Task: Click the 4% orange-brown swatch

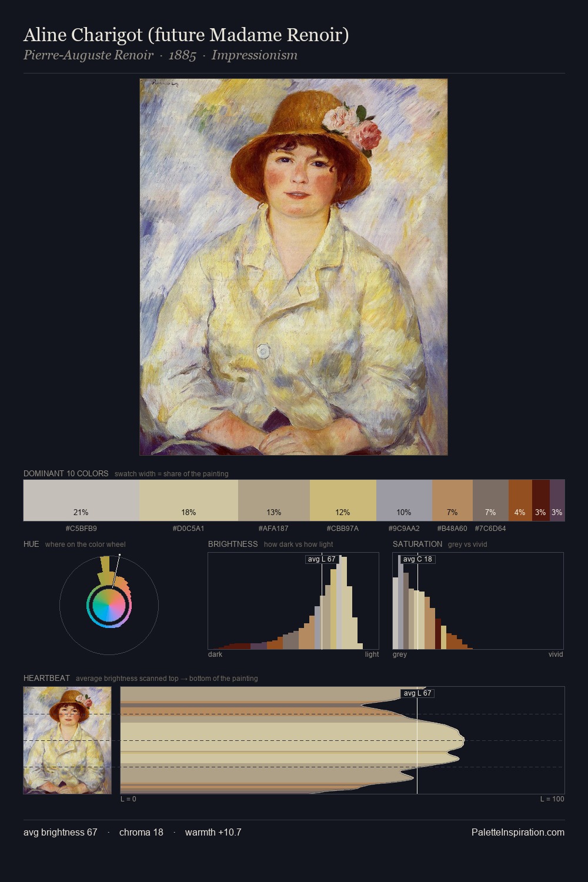Action: click(520, 500)
